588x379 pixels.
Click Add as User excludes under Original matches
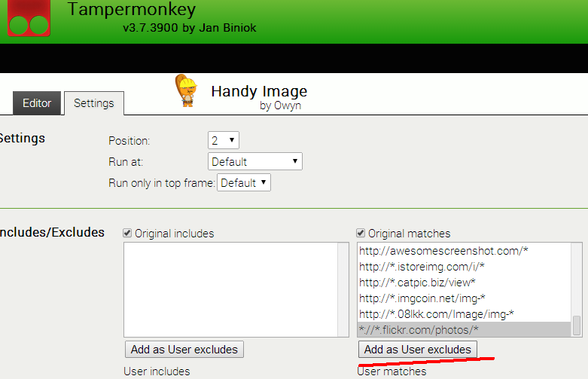pyautogui.click(x=417, y=350)
